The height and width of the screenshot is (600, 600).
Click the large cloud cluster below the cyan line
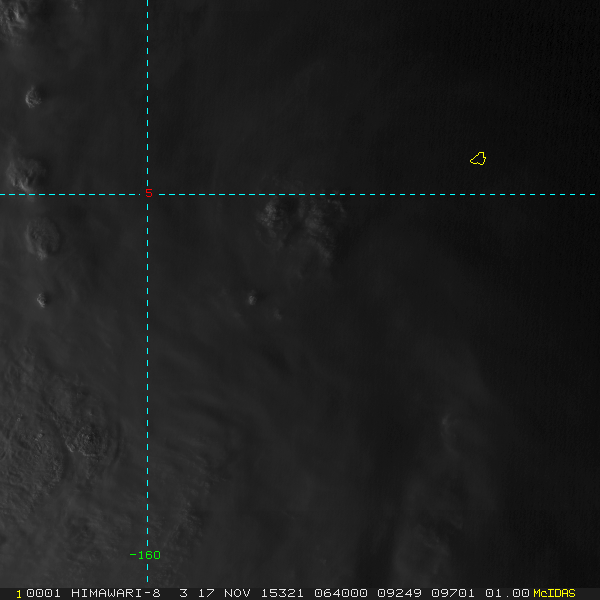pos(300,218)
